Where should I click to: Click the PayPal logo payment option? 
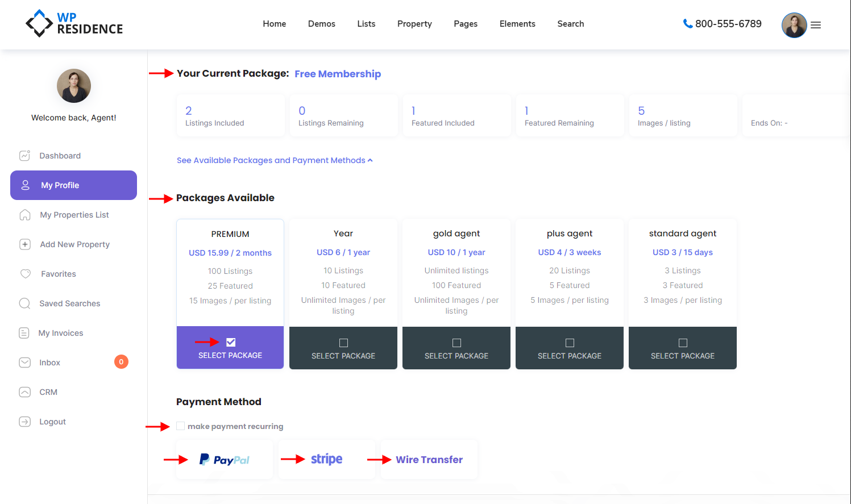tap(225, 460)
